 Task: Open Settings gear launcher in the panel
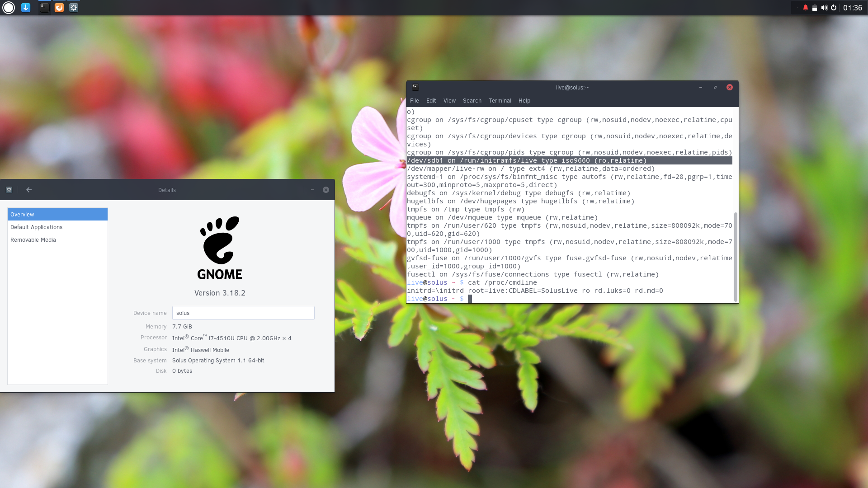[x=74, y=8]
